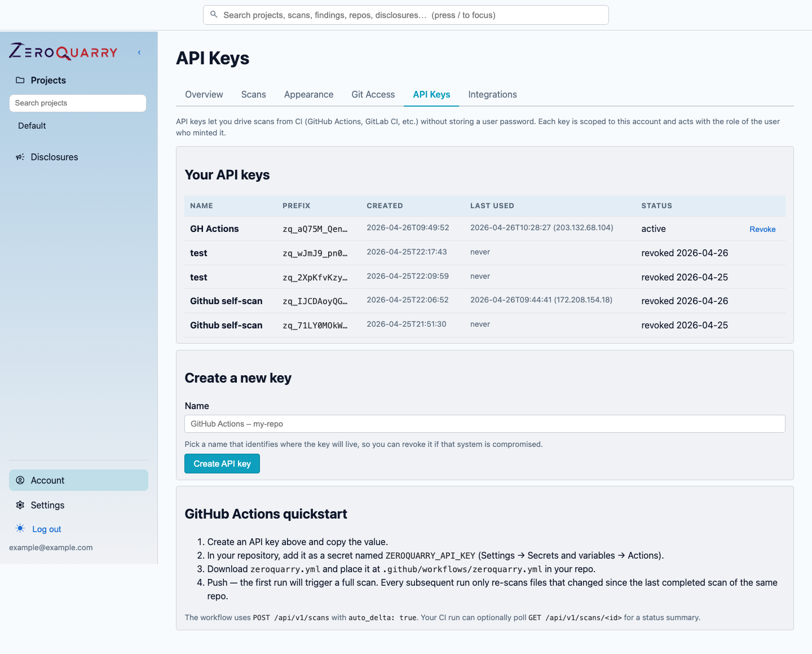Click the Settings gear icon
Screen dimensions: 812x654
click(20, 505)
